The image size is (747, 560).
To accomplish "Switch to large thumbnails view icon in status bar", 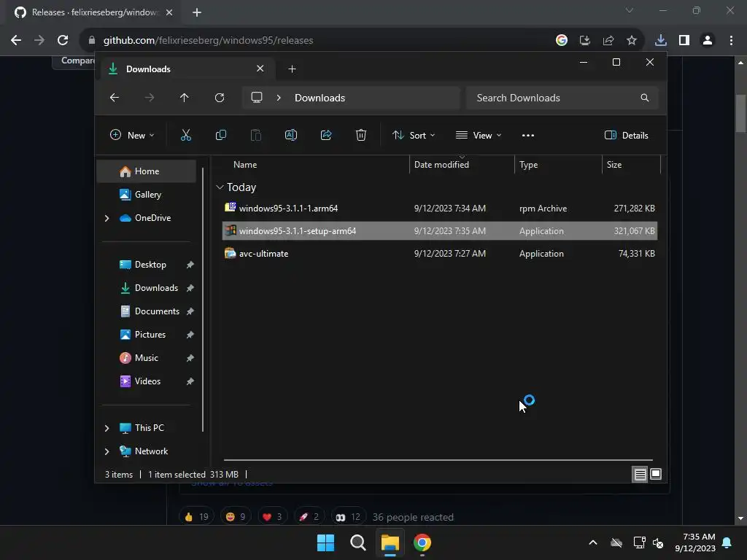I will coord(656,474).
